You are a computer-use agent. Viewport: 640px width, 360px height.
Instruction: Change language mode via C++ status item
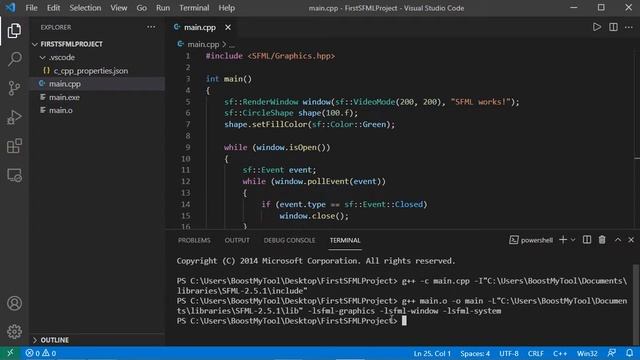pyautogui.click(x=560, y=353)
